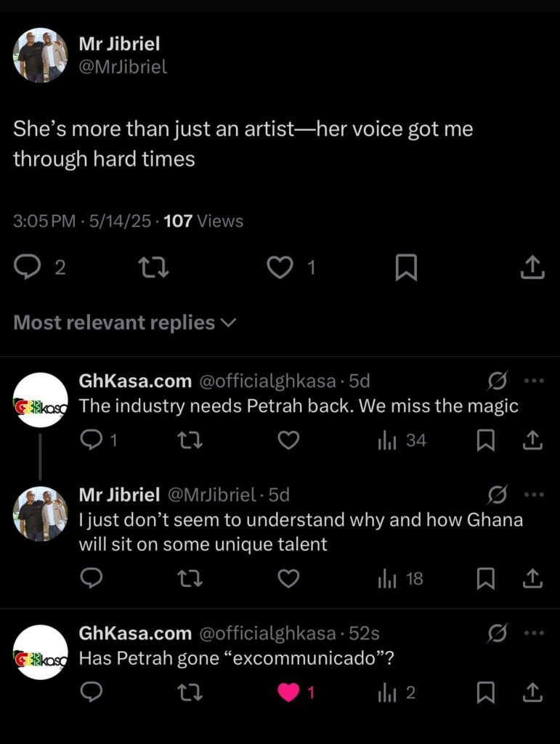This screenshot has height=744, width=560.
Task: Open Mr Jibriel's avatar in the main post header
Action: [41, 55]
